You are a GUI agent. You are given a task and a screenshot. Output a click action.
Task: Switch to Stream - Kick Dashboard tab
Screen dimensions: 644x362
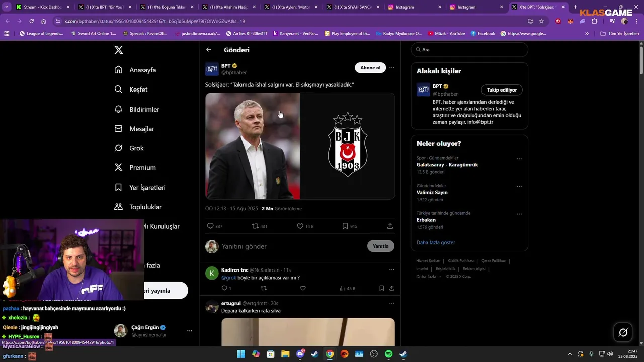[43, 7]
